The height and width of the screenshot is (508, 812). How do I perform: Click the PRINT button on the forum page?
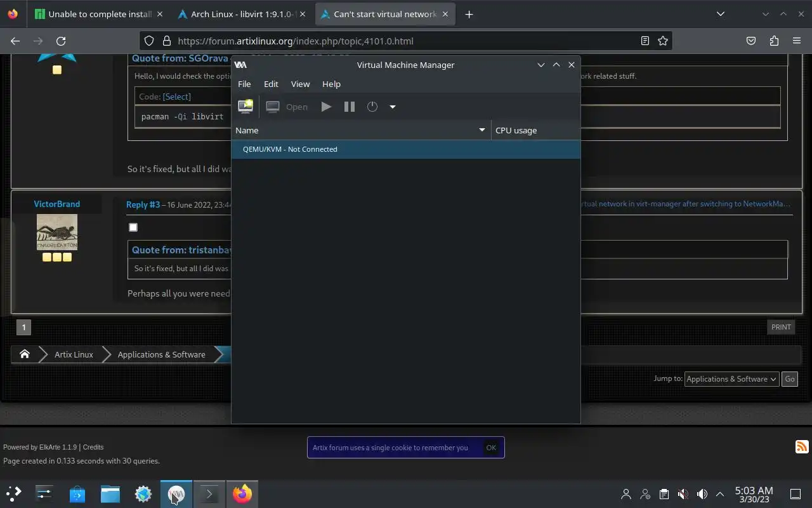(x=781, y=327)
